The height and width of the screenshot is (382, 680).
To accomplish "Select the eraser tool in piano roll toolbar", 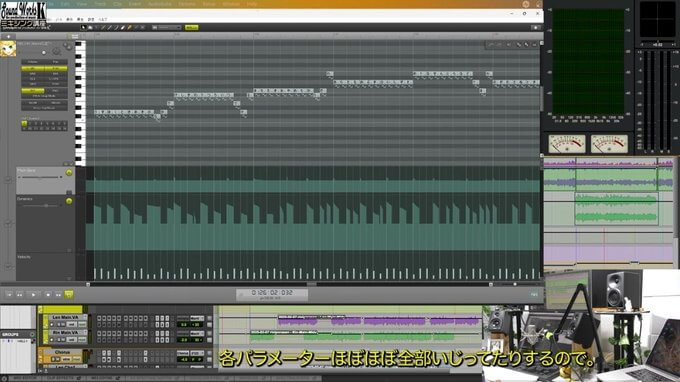I will 123,27.
